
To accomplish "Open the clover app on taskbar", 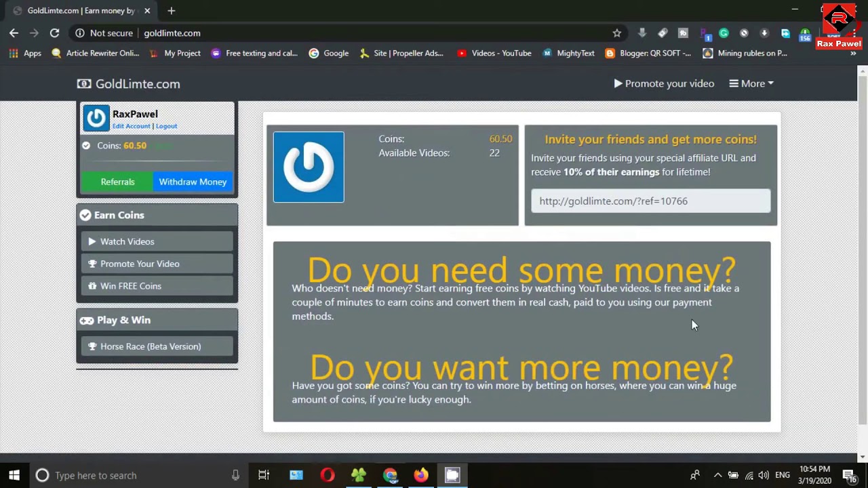I will click(x=359, y=475).
